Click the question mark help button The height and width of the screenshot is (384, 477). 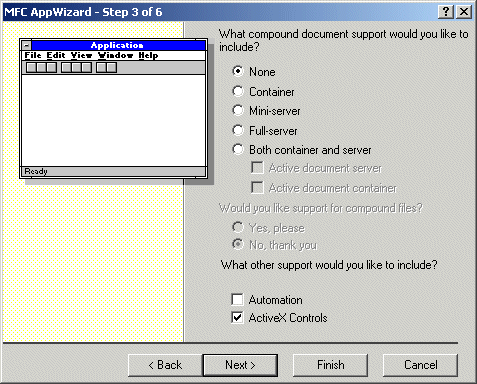pos(446,12)
